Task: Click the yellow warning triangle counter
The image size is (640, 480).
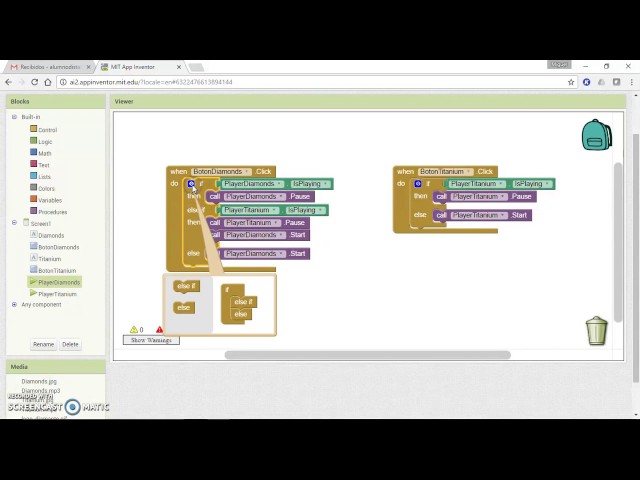Action: pyautogui.click(x=136, y=329)
